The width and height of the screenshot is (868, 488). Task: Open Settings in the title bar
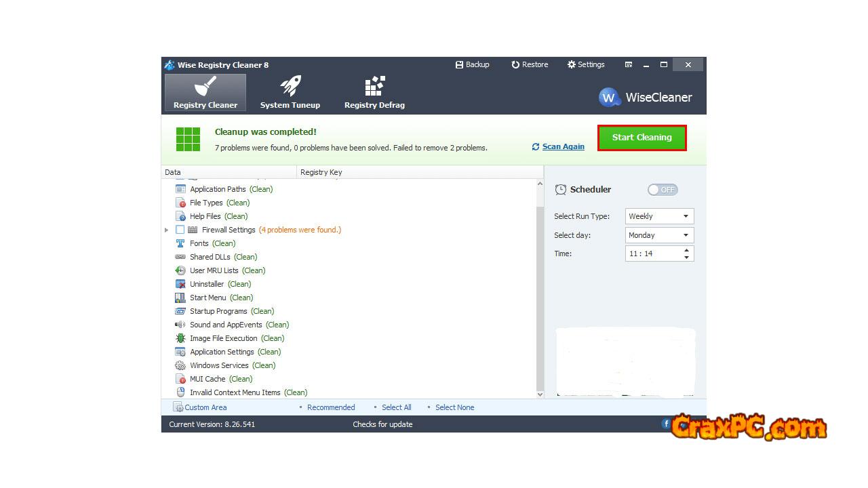pyautogui.click(x=586, y=65)
